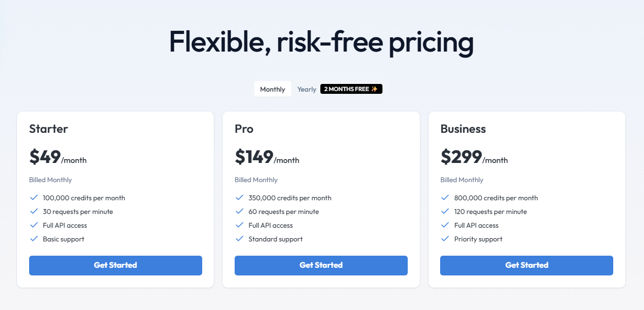Click Get Started under Business plan
The width and height of the screenshot is (644, 310).
tap(526, 266)
